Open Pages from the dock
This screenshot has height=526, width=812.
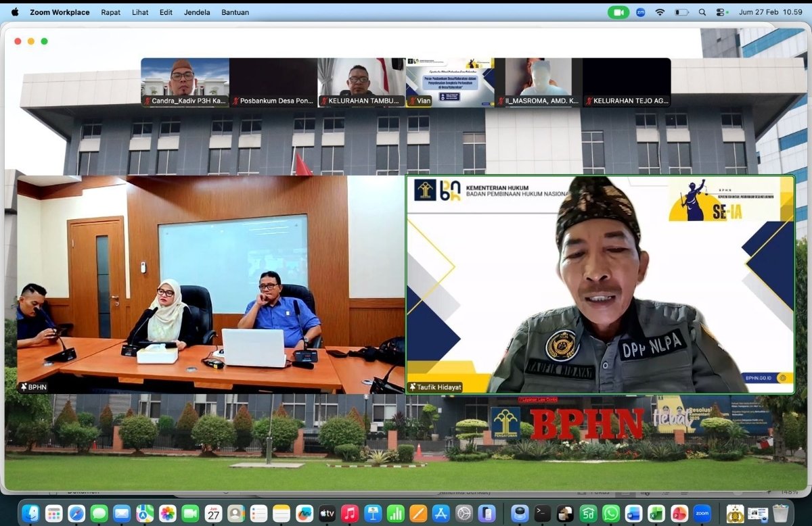419,513
